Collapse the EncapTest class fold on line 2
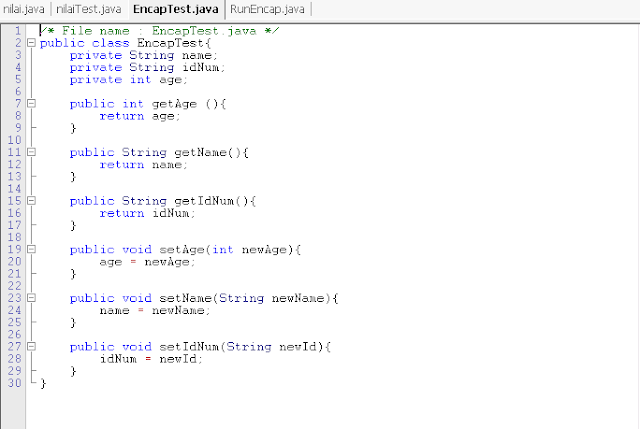 (31, 43)
